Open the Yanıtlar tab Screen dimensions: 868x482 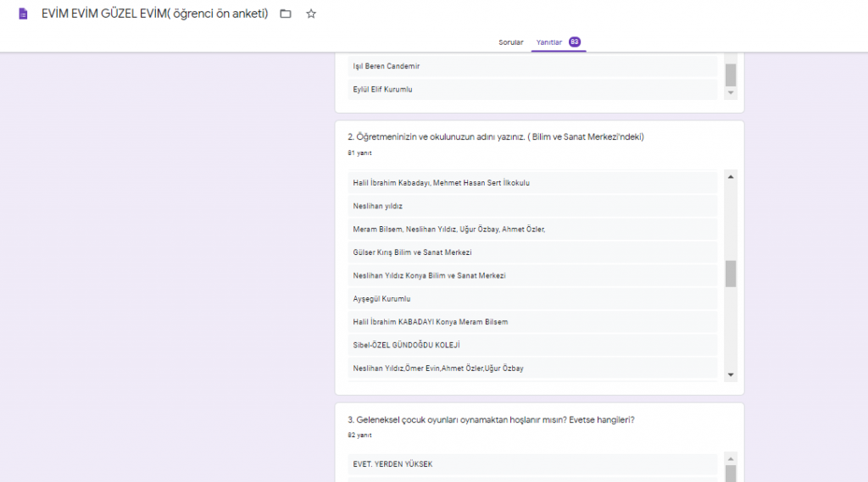tap(550, 42)
